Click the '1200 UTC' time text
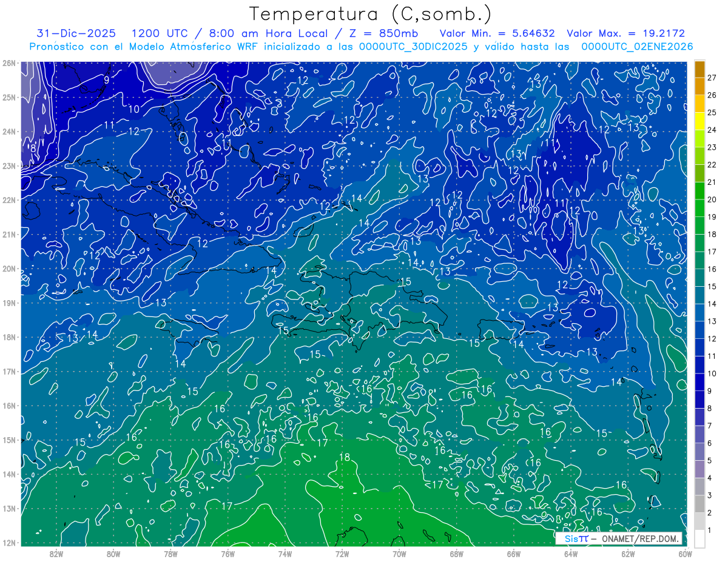 [x=161, y=33]
